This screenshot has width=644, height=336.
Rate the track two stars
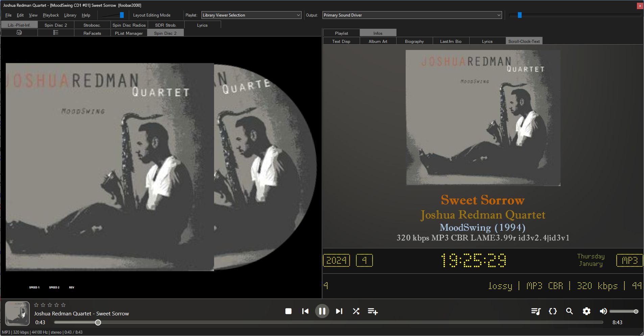point(43,305)
